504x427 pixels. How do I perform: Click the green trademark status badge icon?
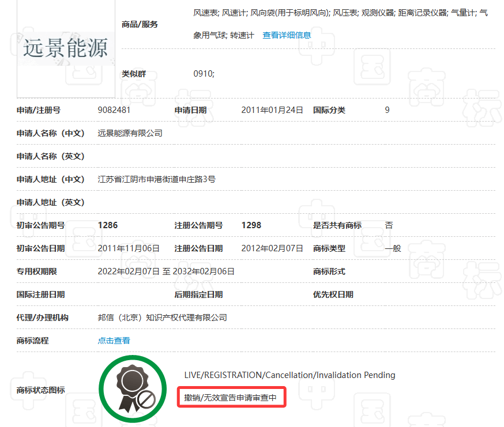133,389
